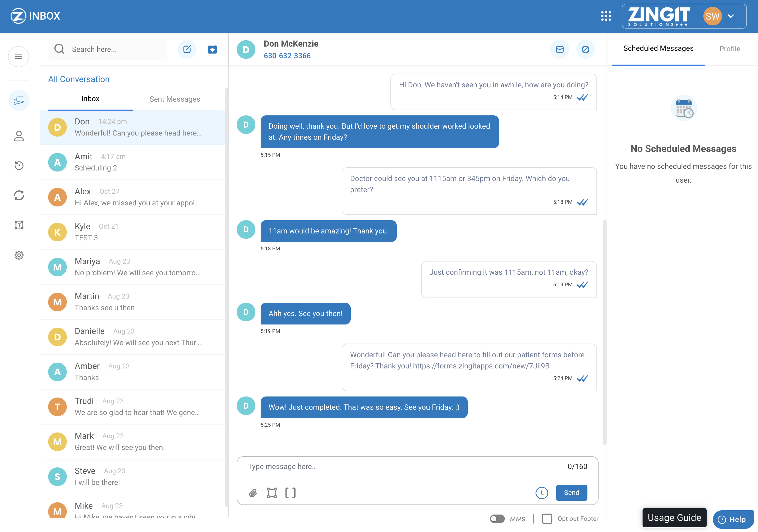Open the All Conversation filter
The width and height of the screenshot is (758, 532).
tap(79, 79)
